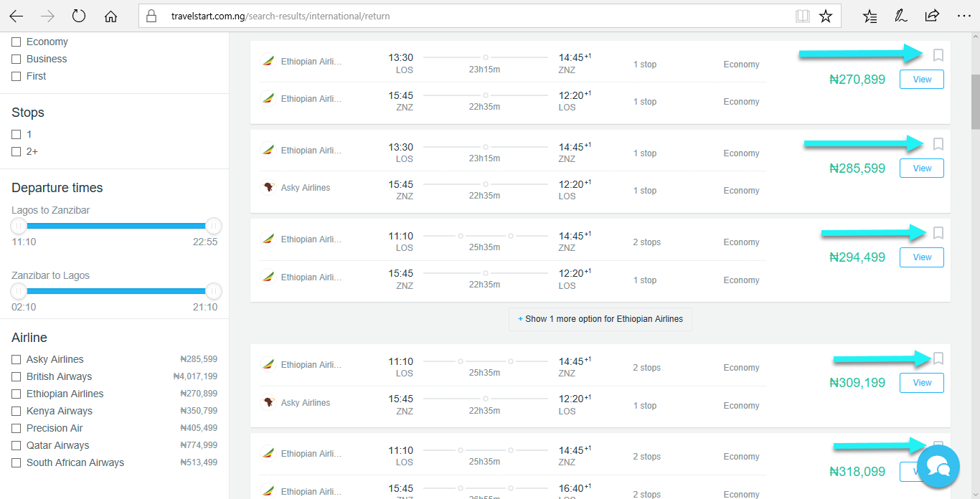Image resolution: width=980 pixels, height=499 pixels.
Task: Open the live chat bubble
Action: 938,467
